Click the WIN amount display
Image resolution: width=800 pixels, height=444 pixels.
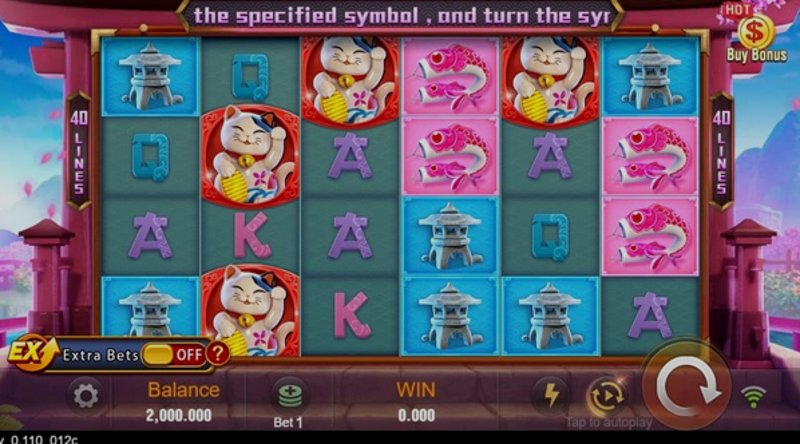(x=416, y=415)
